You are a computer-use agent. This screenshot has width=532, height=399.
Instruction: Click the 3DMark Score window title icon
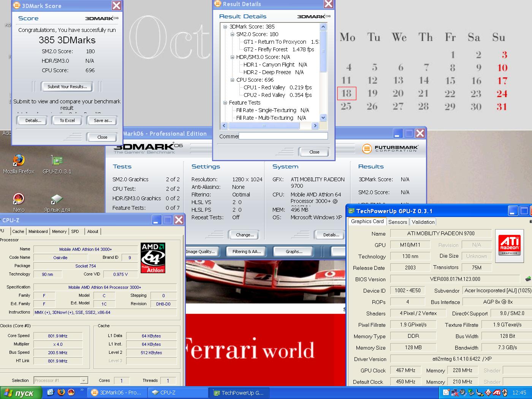coord(17,5)
